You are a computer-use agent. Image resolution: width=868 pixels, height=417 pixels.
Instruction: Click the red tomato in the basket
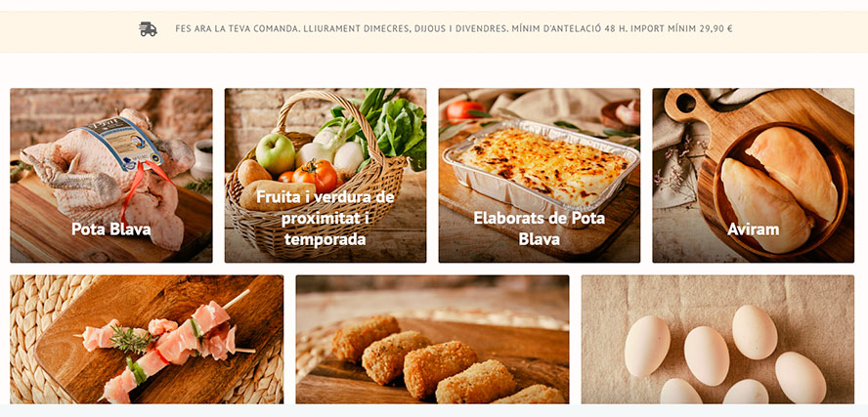click(x=316, y=175)
